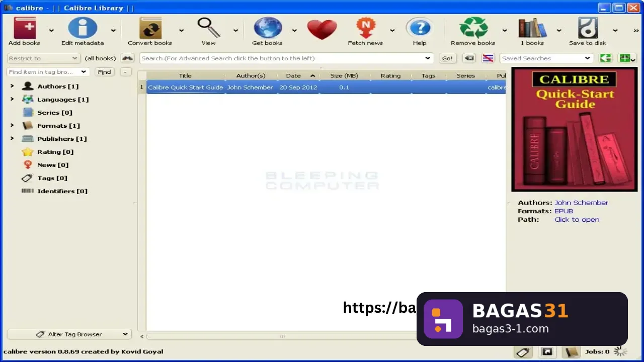
Task: Sort by Size (MB) column header
Action: tap(345, 76)
